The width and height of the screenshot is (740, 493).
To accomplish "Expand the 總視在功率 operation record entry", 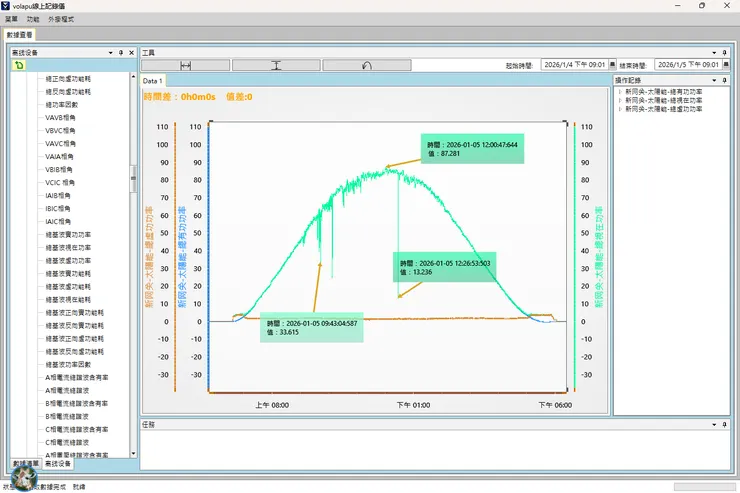I will point(620,100).
